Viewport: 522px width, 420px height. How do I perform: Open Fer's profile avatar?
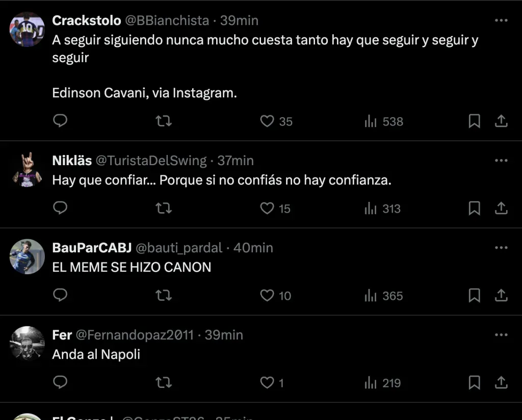click(x=28, y=344)
